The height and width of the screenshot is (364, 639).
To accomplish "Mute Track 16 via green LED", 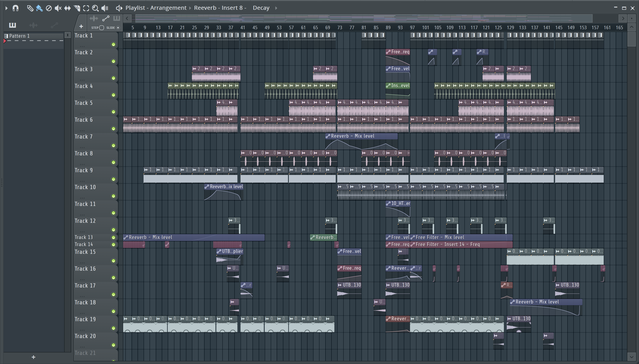I will pyautogui.click(x=113, y=278).
